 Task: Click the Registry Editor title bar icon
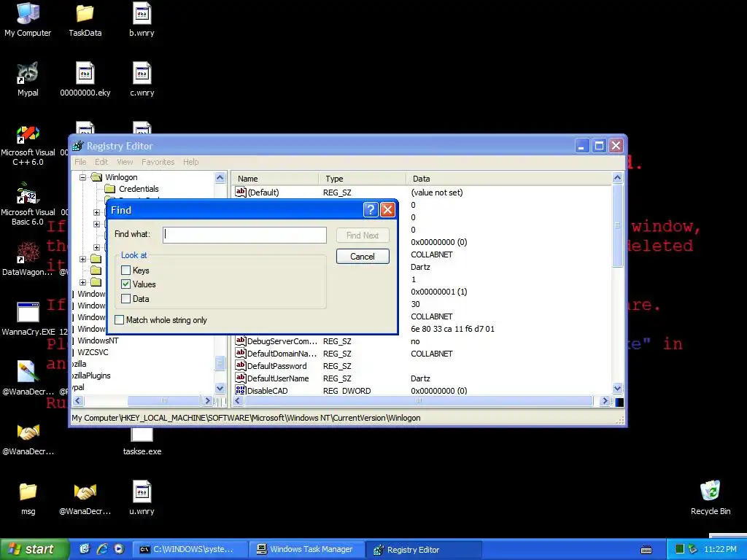(77, 146)
